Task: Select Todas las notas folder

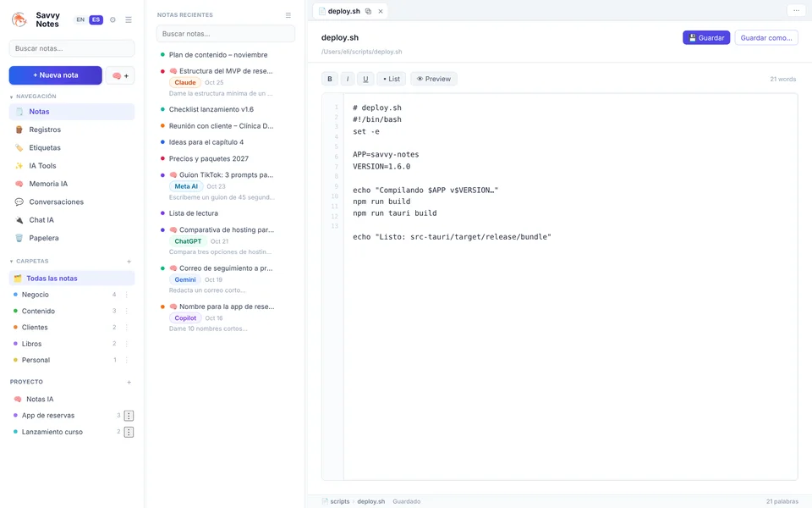Action: point(72,279)
